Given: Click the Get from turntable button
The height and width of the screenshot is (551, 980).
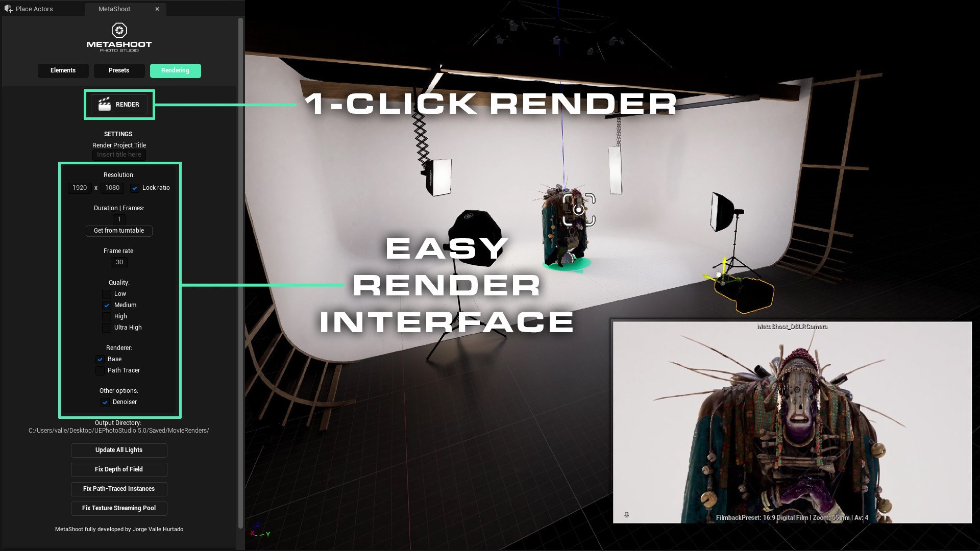Looking at the screenshot, I should 119,230.
